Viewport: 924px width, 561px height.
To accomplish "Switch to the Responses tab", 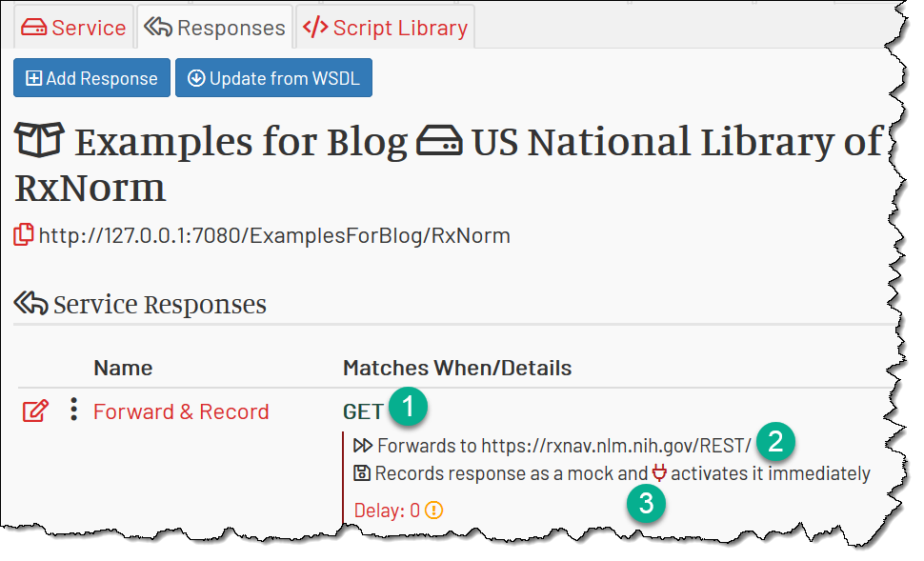I will click(x=215, y=28).
